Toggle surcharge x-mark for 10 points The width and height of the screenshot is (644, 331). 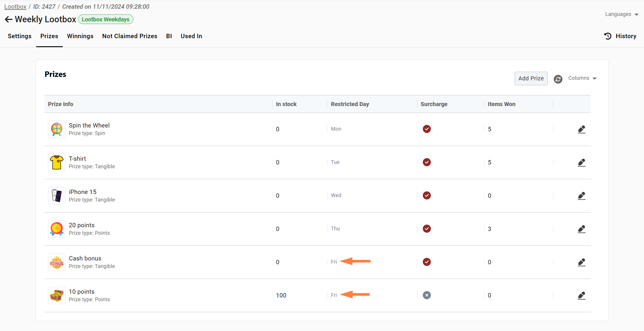pyautogui.click(x=427, y=295)
